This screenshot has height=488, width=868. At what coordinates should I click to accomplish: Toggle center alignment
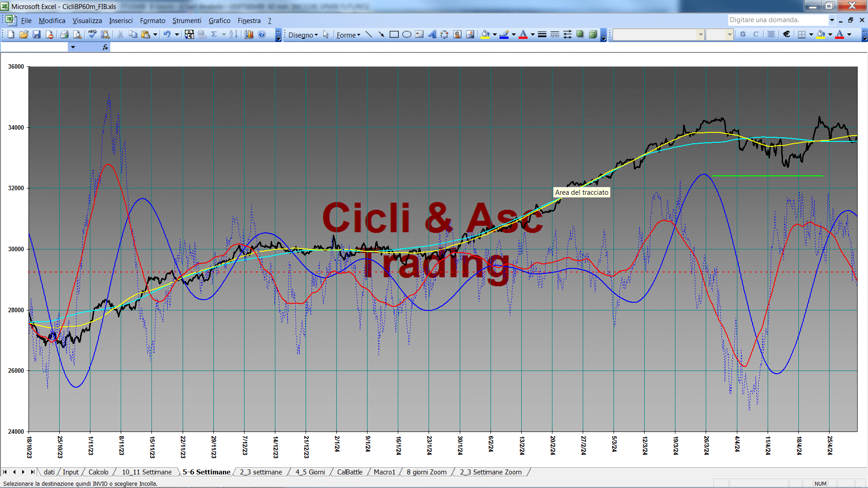pyautogui.click(x=771, y=34)
